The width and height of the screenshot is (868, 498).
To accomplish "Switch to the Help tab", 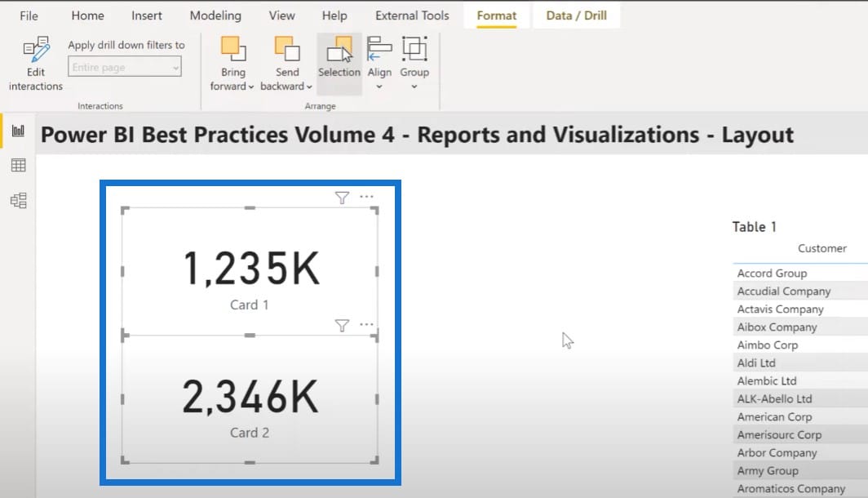I will 334,16.
